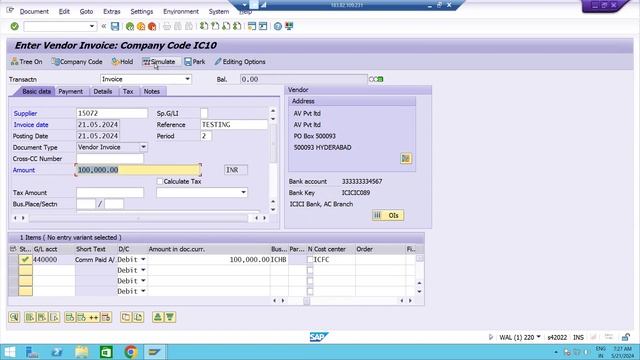Viewport: 640px width, 360px height.
Task: Tick N checkbox in 440000 item row
Action: click(x=310, y=260)
